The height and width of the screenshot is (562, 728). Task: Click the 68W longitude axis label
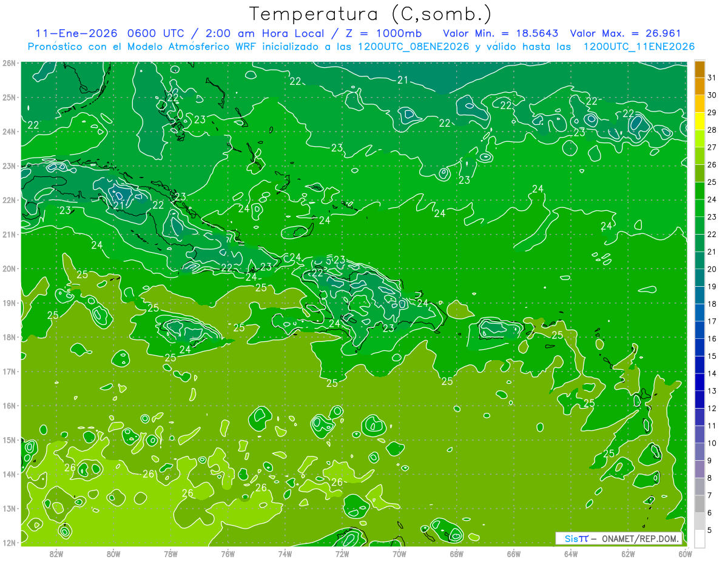(456, 554)
